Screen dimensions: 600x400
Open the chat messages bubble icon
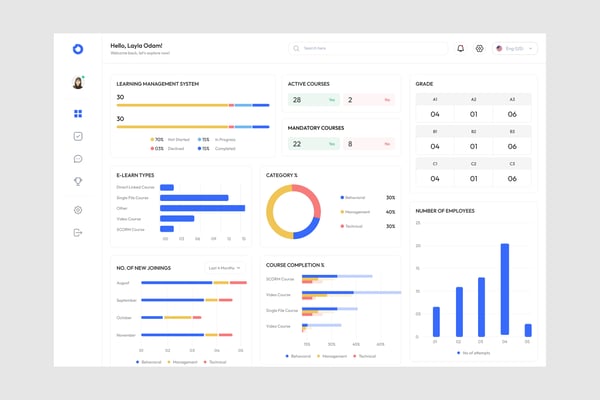pyautogui.click(x=78, y=159)
